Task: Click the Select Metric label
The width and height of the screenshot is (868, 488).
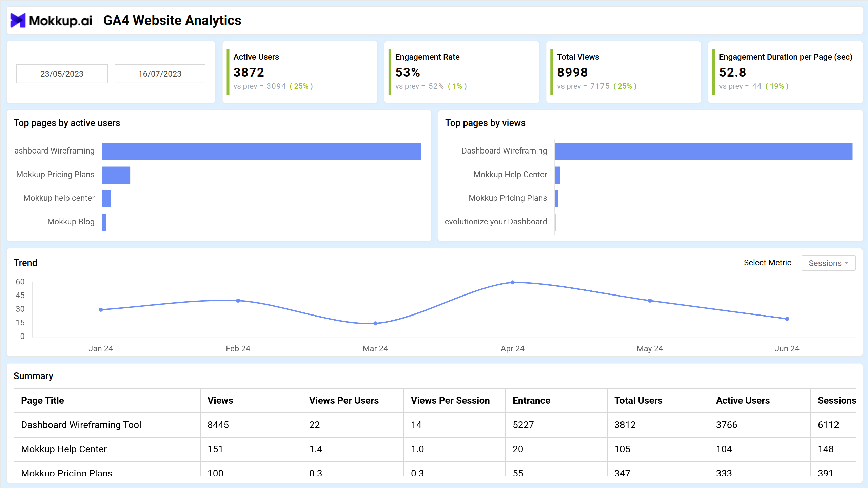Action: click(767, 263)
